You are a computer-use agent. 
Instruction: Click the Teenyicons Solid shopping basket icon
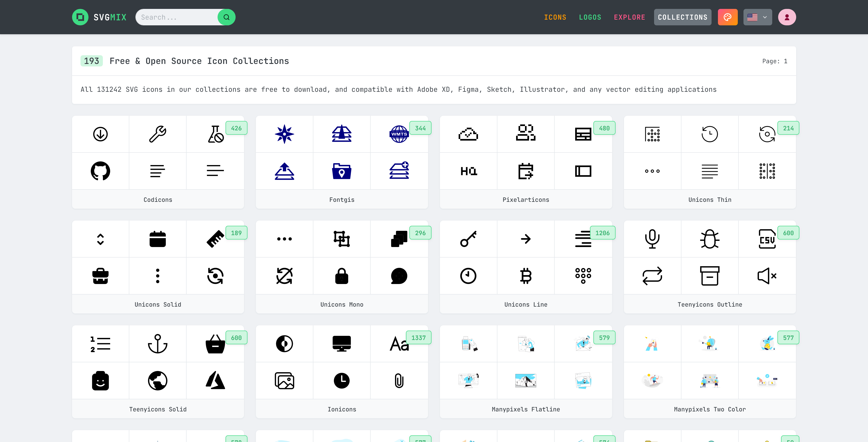(215, 344)
